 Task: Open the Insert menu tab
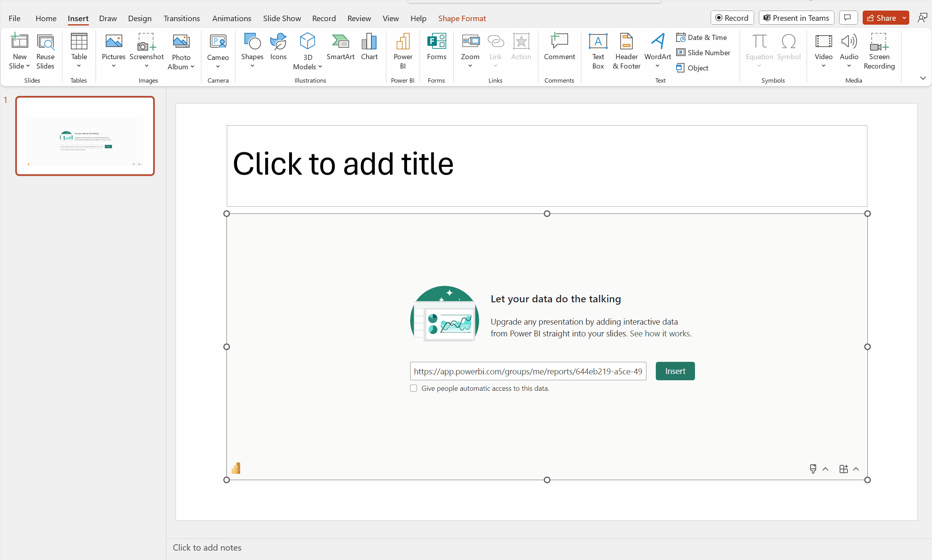pos(78,18)
